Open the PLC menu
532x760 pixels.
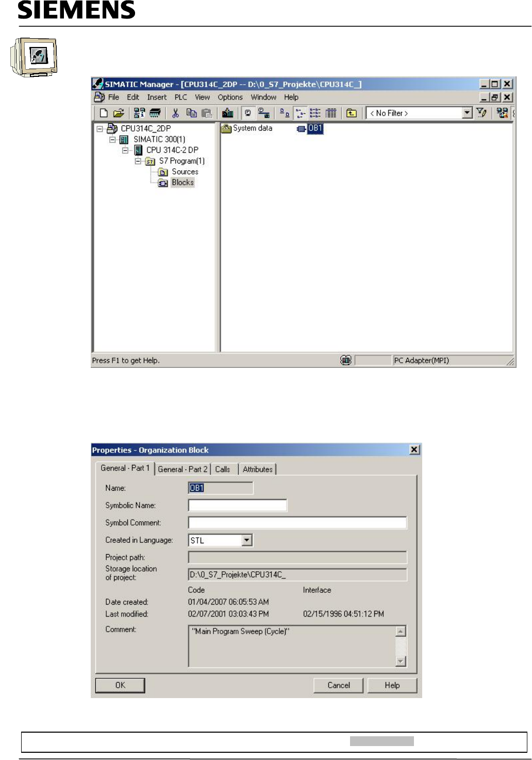180,97
